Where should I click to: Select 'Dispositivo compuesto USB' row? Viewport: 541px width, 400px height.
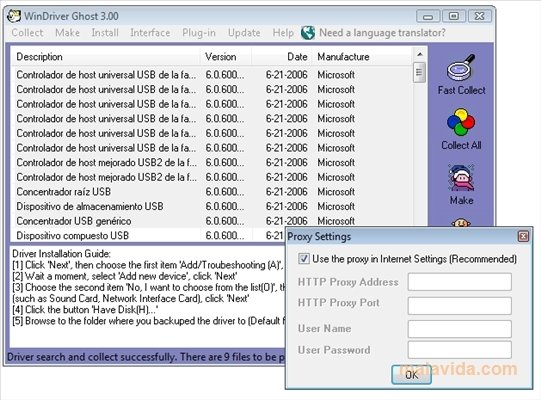pyautogui.click(x=148, y=235)
